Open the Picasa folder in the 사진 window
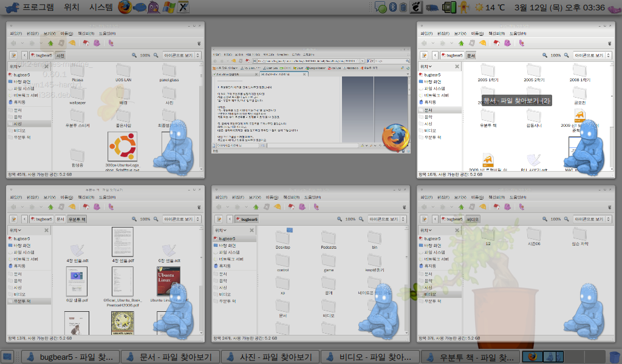 (x=77, y=73)
